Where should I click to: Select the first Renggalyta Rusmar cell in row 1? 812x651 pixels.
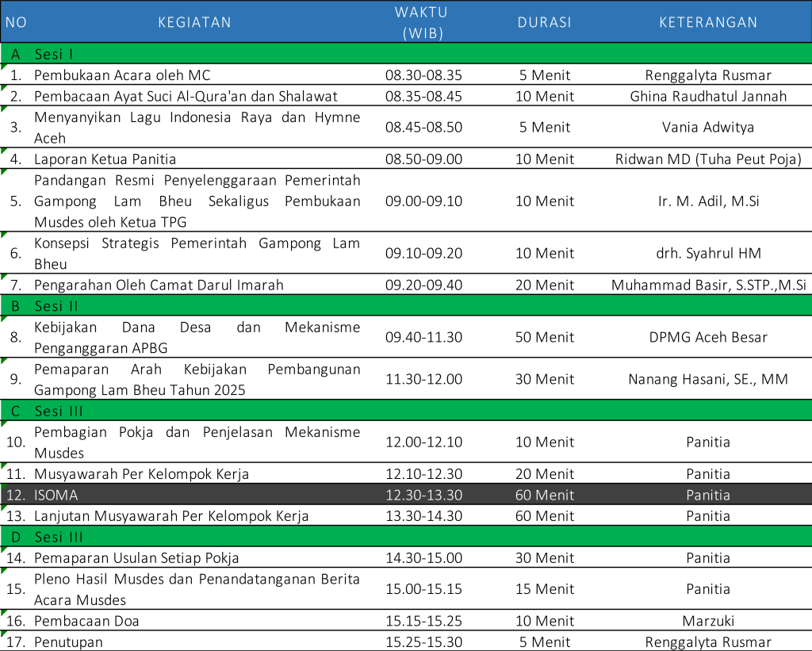click(x=708, y=75)
